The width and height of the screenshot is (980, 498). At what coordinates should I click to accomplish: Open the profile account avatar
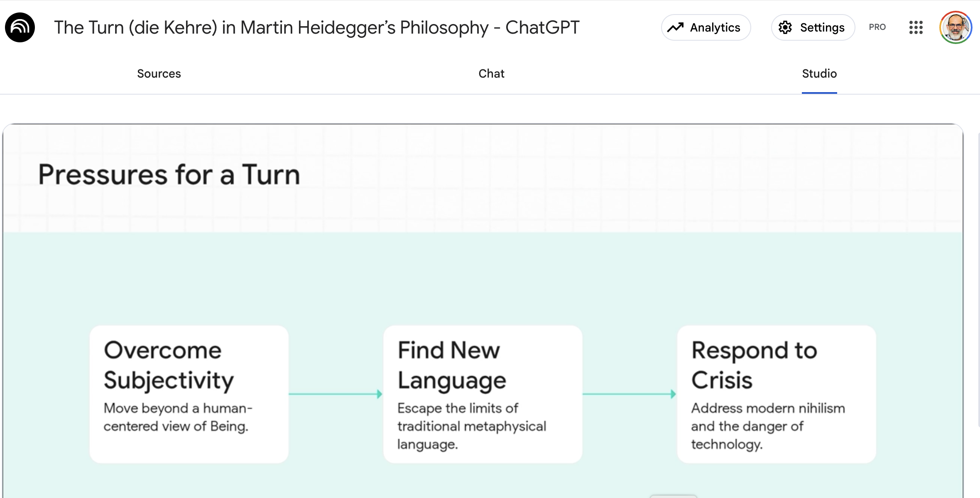(955, 27)
